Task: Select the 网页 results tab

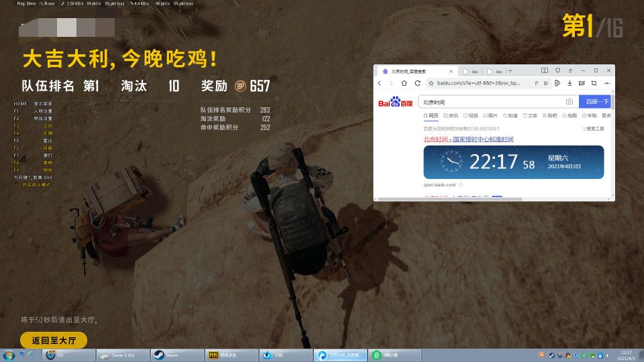Action: (x=431, y=116)
